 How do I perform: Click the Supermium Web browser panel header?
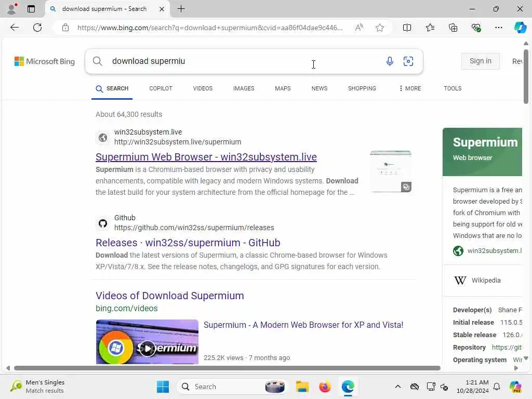(482, 152)
